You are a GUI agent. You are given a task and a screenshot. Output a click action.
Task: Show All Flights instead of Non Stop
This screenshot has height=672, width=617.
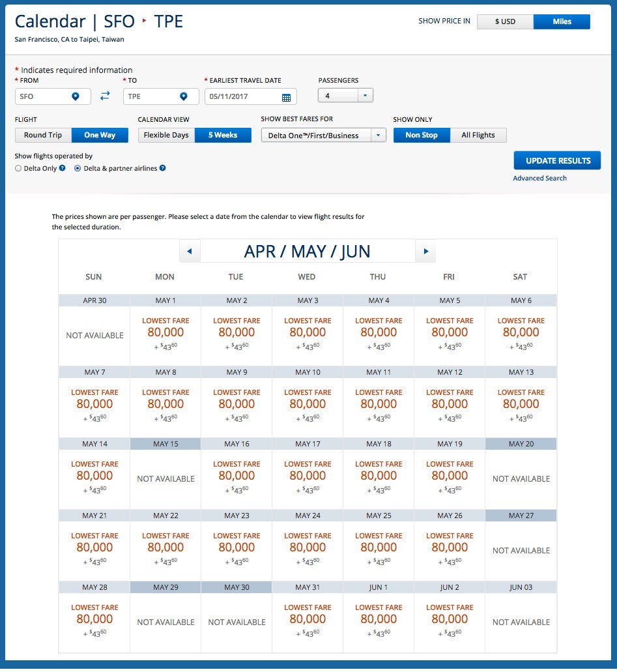478,135
